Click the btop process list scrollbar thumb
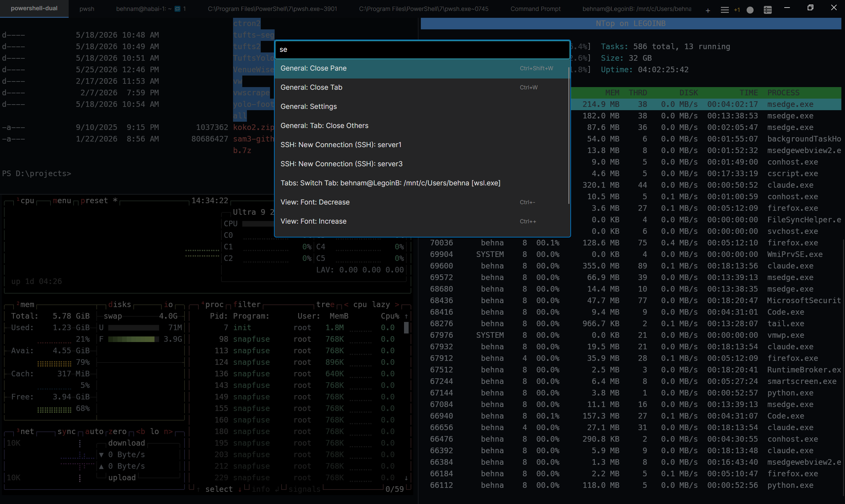Viewport: 845px width, 504px height. 406,328
